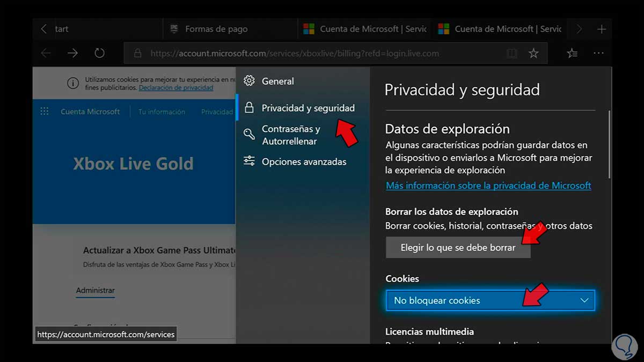
Task: Open reading view book icon
Action: point(511,53)
